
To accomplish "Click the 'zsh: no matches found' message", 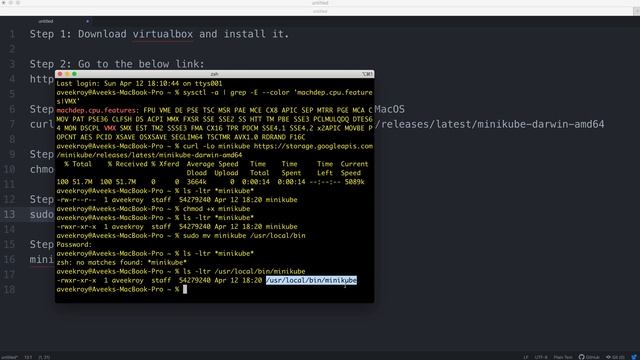I will 121,262.
